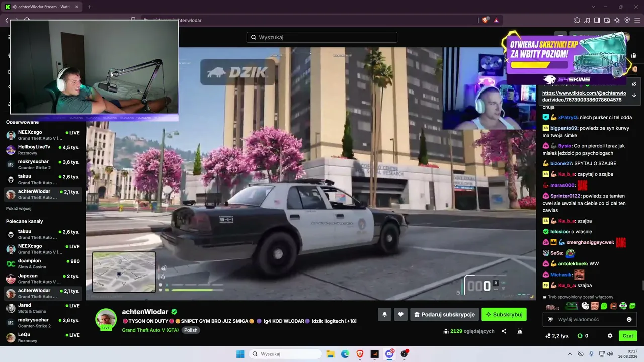
Task: Click the Kicks balance icon showing 0
Action: point(583,336)
